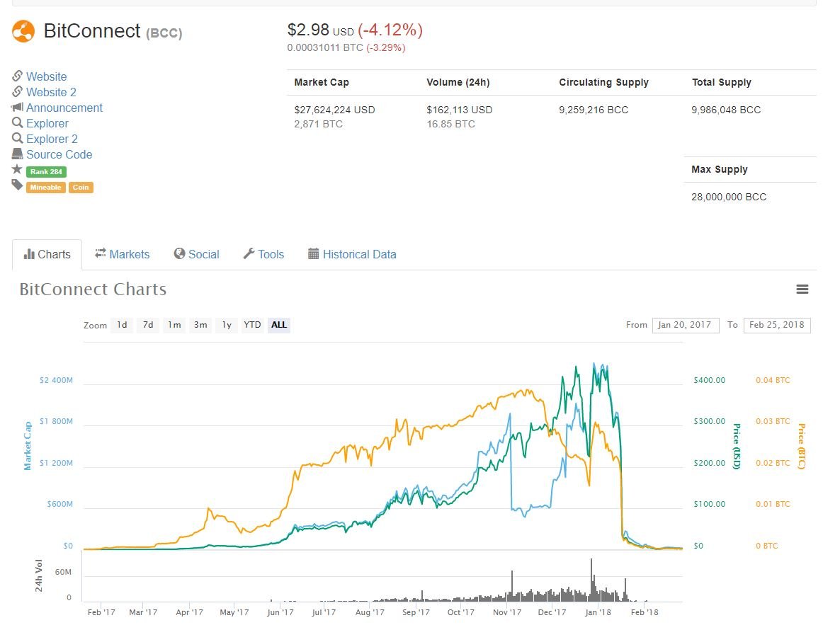
Task: Click the $2 400M market cap axis label
Action: (56, 380)
